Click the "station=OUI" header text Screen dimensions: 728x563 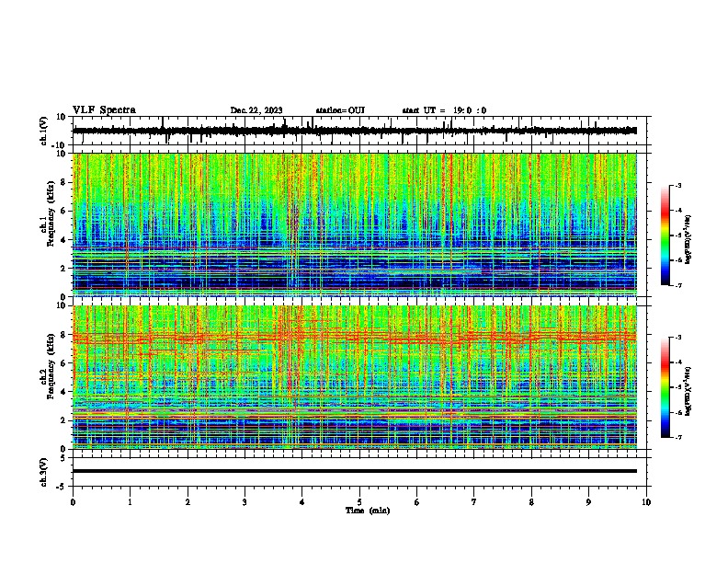(340, 110)
